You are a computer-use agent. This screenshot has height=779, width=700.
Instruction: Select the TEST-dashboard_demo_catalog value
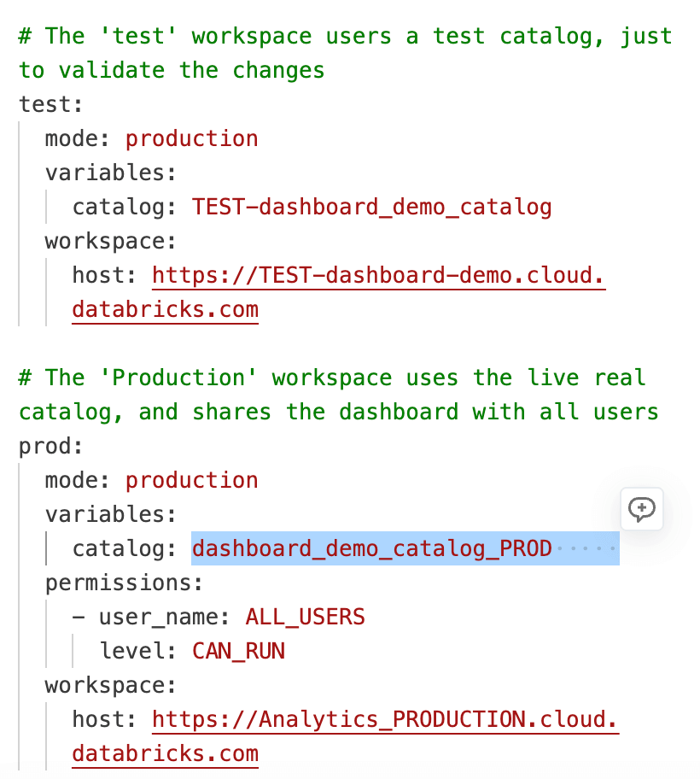tap(371, 207)
